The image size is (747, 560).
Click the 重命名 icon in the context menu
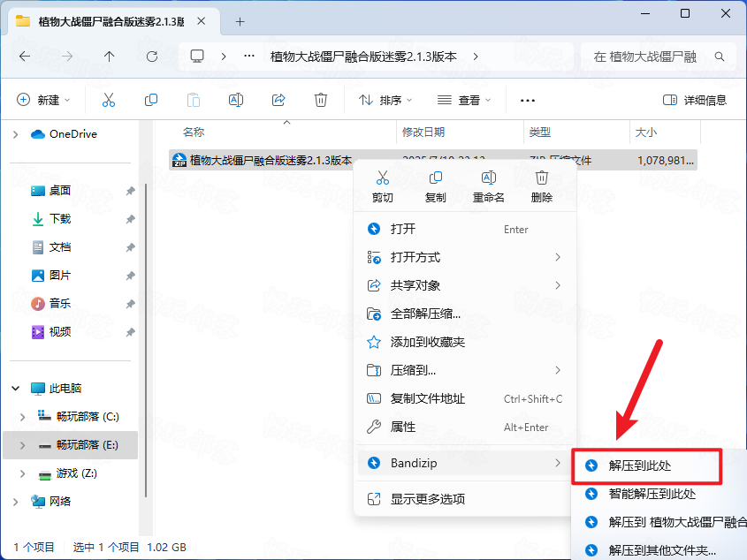click(x=488, y=178)
